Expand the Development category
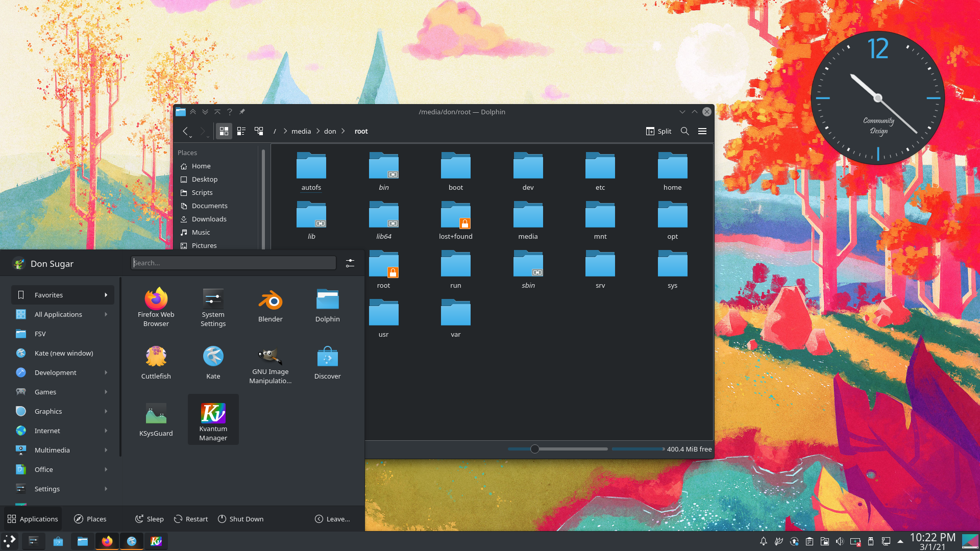Screen dimensions: 980x551 (63, 372)
